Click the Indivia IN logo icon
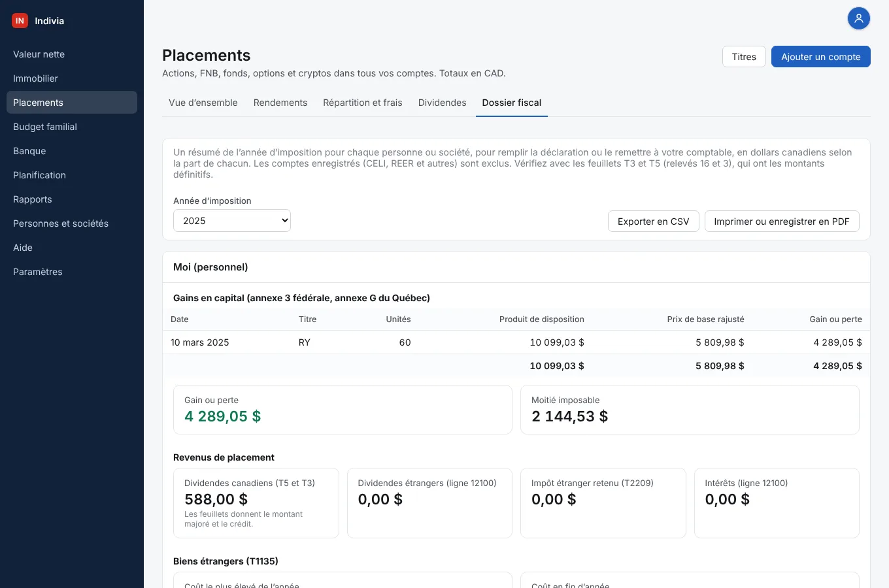The image size is (889, 588). click(20, 21)
